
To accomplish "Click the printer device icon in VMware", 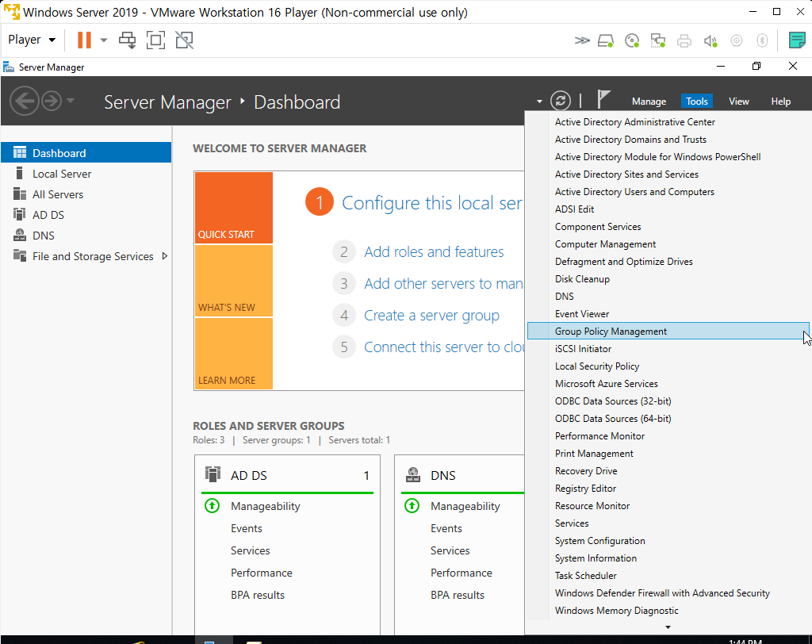I will (684, 40).
